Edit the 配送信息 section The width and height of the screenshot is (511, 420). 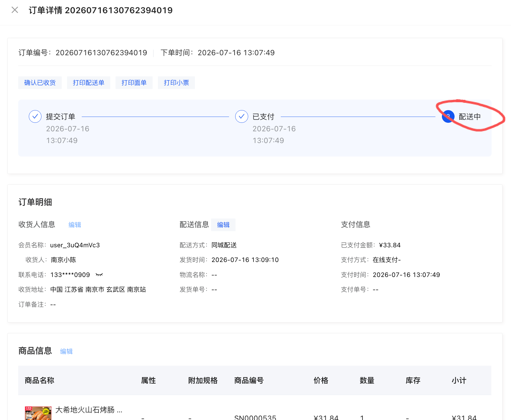[223, 225]
